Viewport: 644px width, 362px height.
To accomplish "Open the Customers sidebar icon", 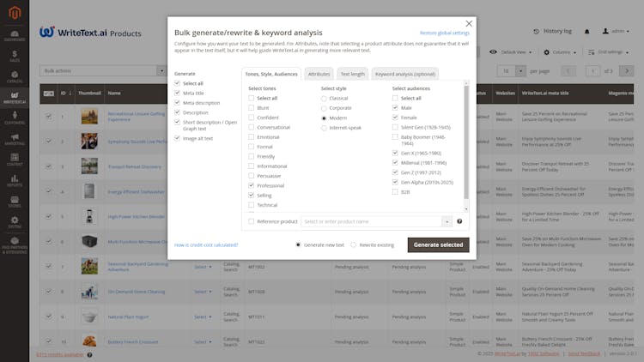I will [x=15, y=118].
